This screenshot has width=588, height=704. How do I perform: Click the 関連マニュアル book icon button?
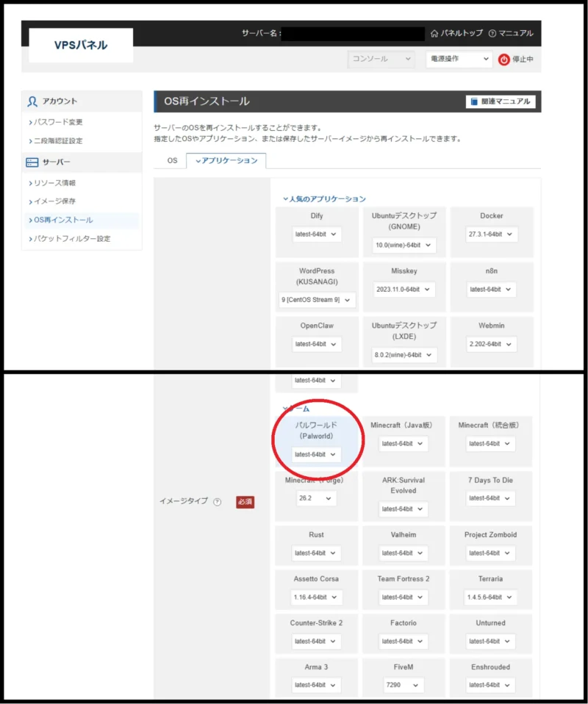tap(501, 101)
